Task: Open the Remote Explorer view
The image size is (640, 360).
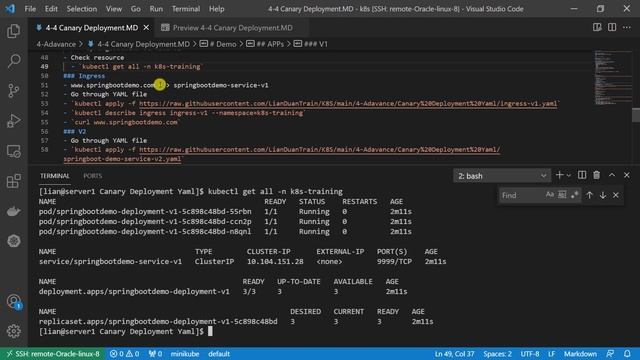Action: [x=13, y=151]
